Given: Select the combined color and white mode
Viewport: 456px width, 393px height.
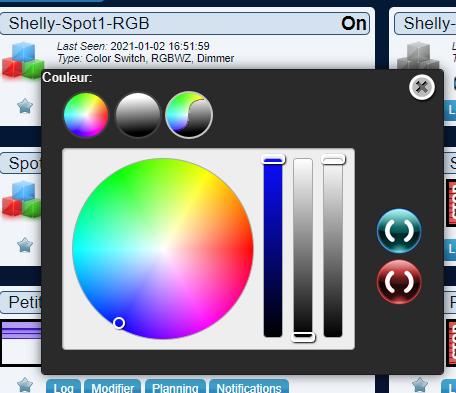Looking at the screenshot, I should pos(189,115).
